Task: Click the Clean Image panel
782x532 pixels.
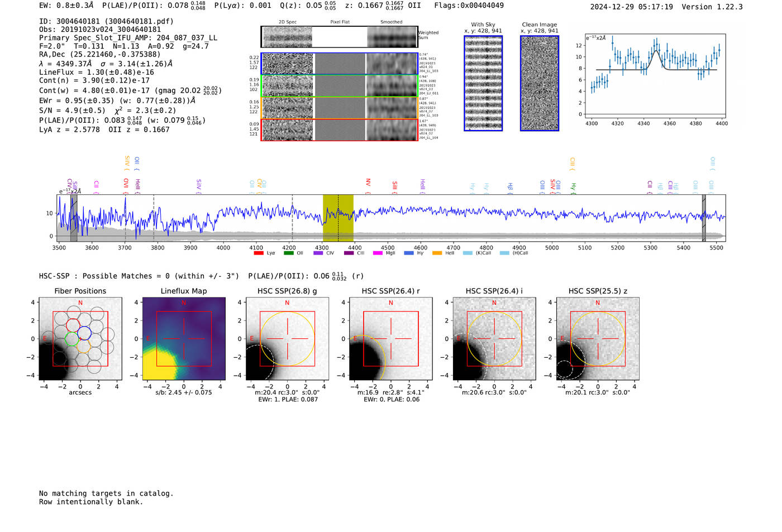Action: tap(540, 83)
